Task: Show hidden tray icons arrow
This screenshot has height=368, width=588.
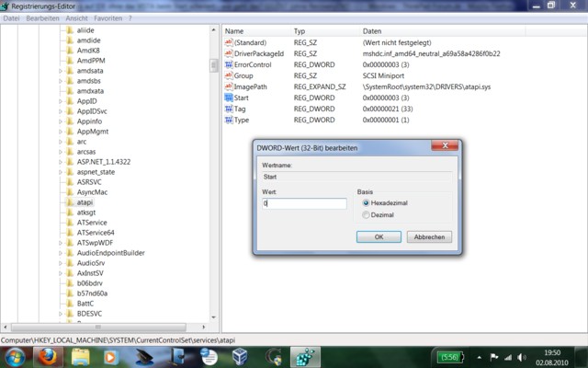Action: 480,358
